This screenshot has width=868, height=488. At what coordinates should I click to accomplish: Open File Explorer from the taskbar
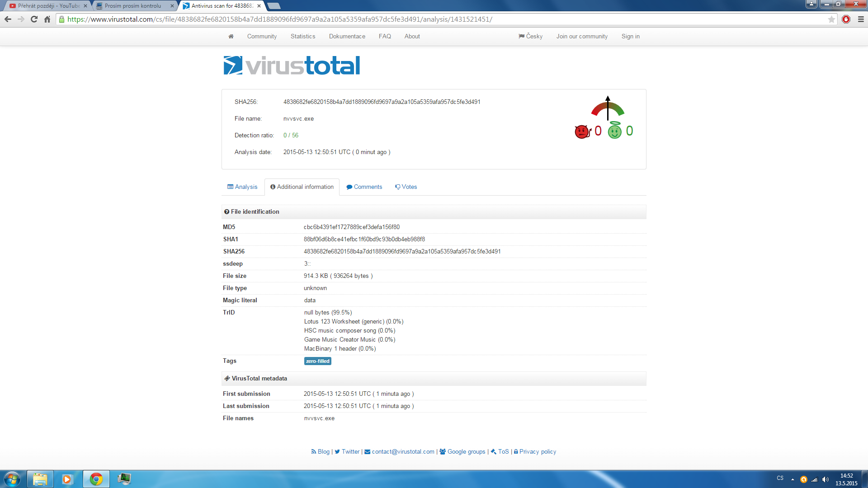(40, 479)
